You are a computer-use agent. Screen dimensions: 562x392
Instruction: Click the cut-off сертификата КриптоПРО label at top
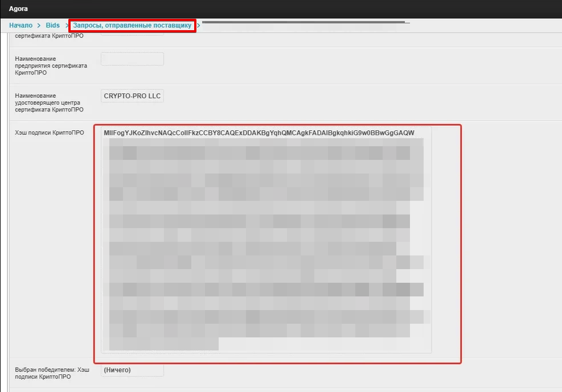click(x=49, y=36)
